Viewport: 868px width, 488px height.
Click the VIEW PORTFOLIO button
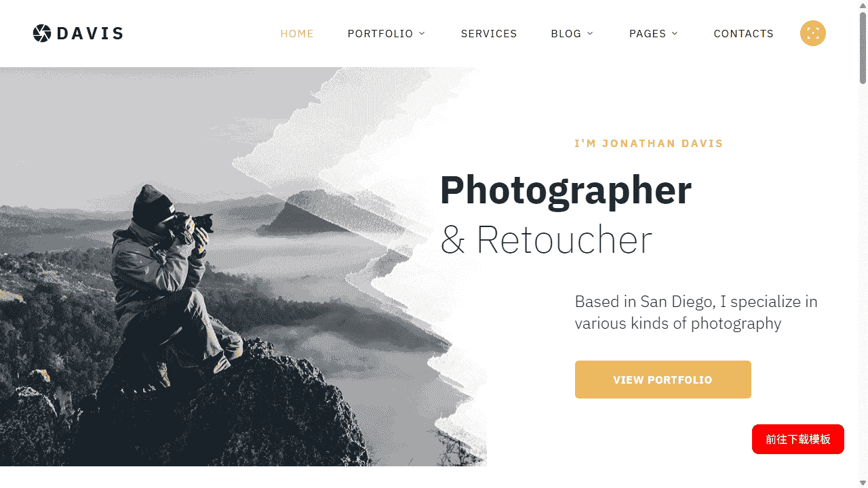click(663, 380)
